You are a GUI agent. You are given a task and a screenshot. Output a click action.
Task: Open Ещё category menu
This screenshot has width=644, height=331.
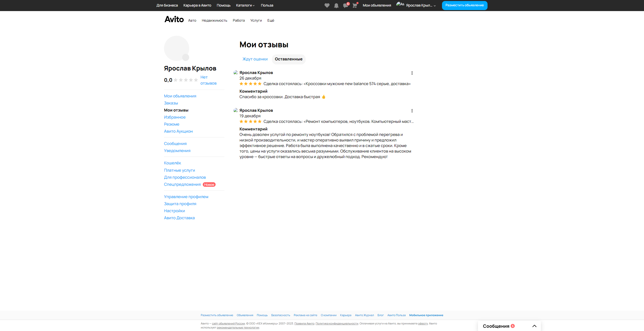click(x=271, y=20)
